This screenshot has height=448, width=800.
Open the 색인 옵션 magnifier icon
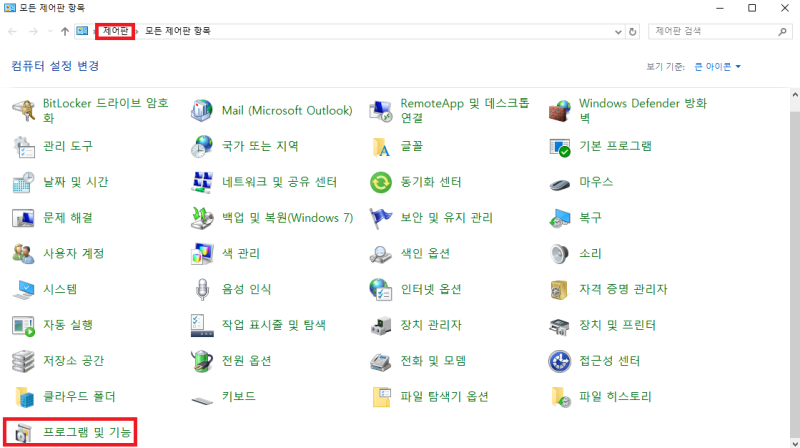tap(381, 254)
